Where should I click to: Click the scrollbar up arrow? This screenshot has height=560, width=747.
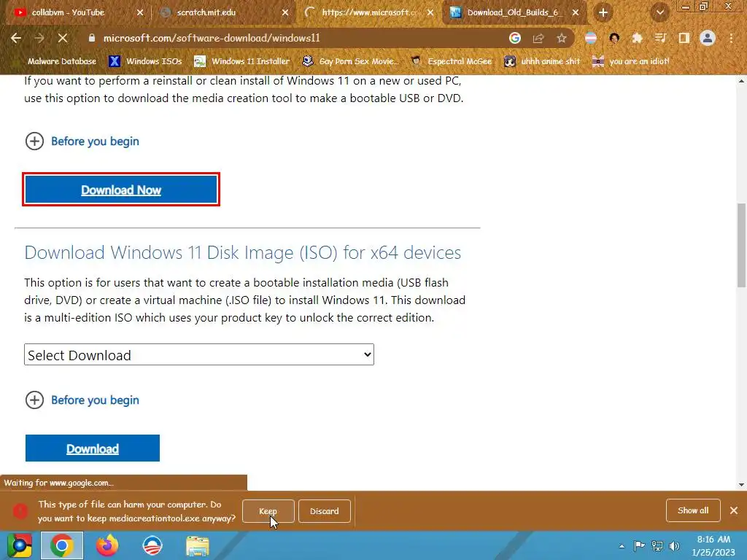pos(741,81)
